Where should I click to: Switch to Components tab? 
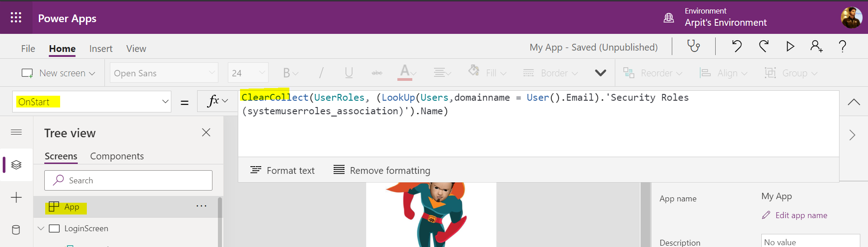click(117, 156)
